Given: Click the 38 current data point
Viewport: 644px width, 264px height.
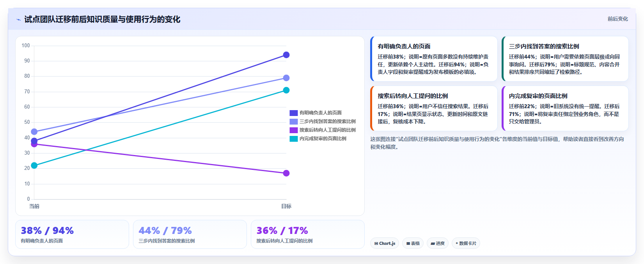Looking at the screenshot, I should coord(34,141).
